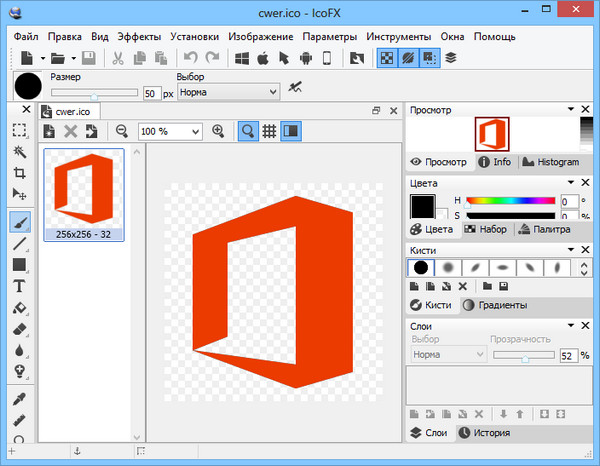Screen dimensions: 600x466
Task: Create Macintosh icon using Apple logo button
Action: click(x=263, y=58)
